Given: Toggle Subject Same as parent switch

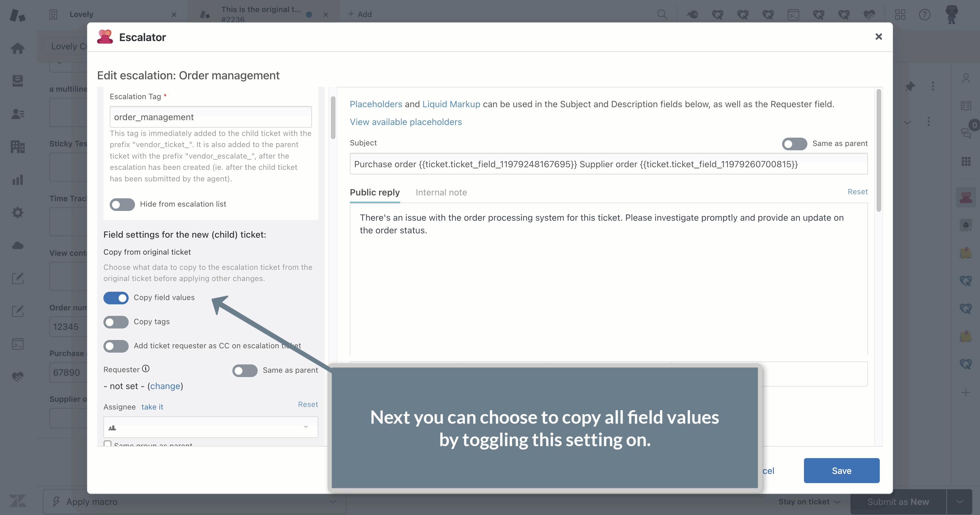Looking at the screenshot, I should (x=794, y=144).
